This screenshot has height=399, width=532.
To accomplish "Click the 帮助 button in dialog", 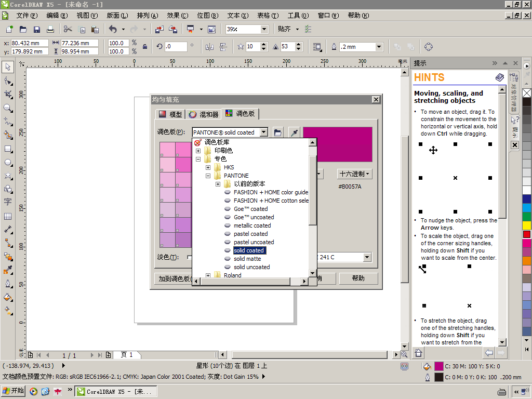I will tap(358, 278).
